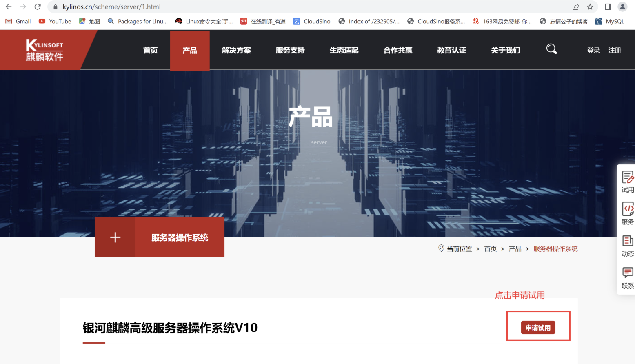Expand the plus icon beside 服务器操作系统
This screenshot has height=364, width=635.
tap(115, 237)
